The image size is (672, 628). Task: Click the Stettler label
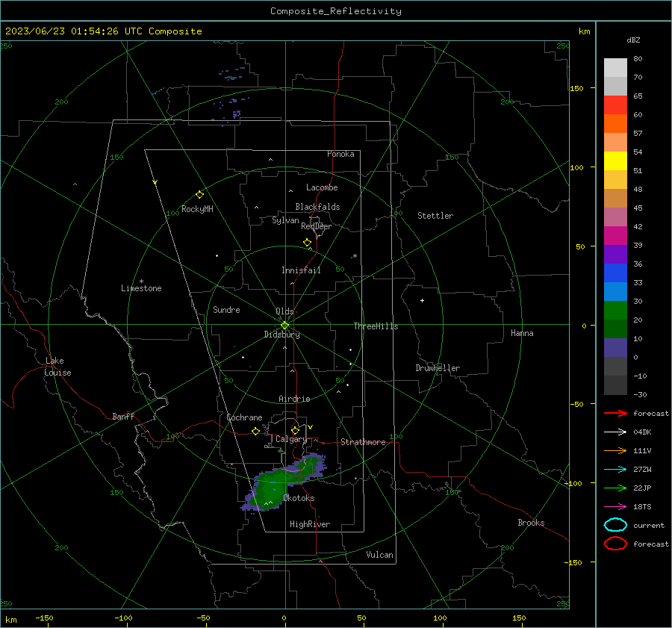pyautogui.click(x=435, y=216)
